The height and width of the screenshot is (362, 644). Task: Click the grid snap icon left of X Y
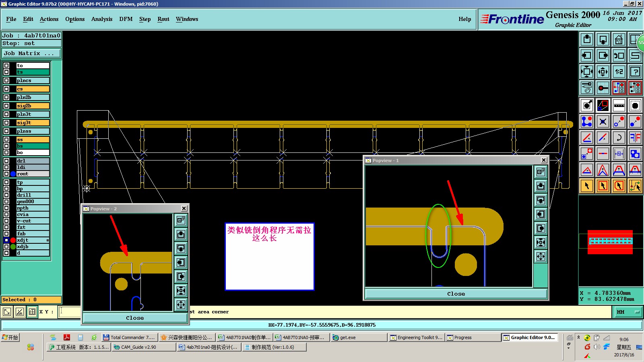[32, 312]
